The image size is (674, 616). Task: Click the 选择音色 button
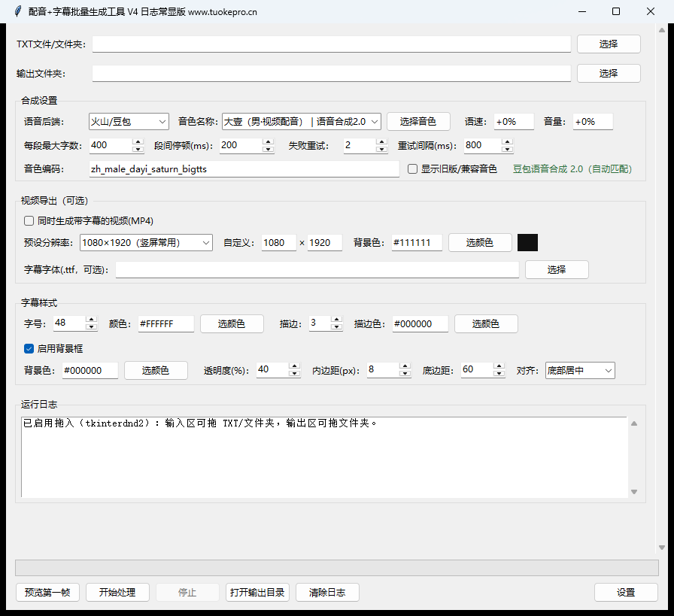(418, 122)
